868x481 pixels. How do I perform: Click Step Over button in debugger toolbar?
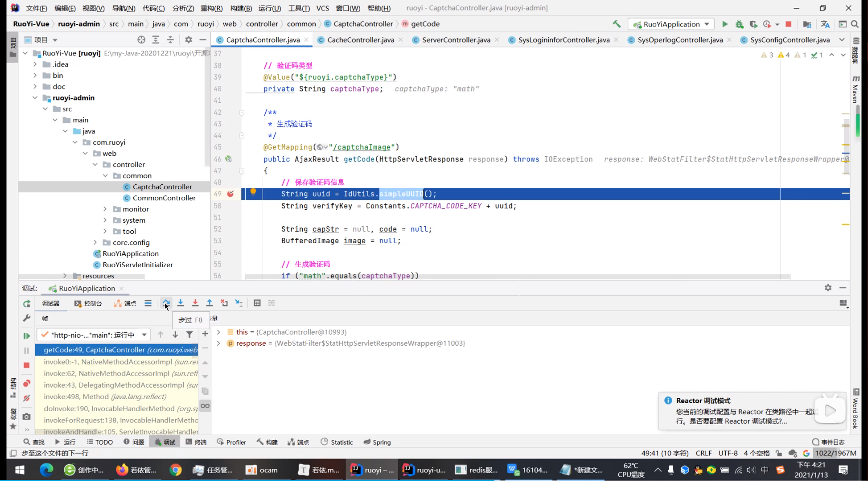pyautogui.click(x=166, y=303)
